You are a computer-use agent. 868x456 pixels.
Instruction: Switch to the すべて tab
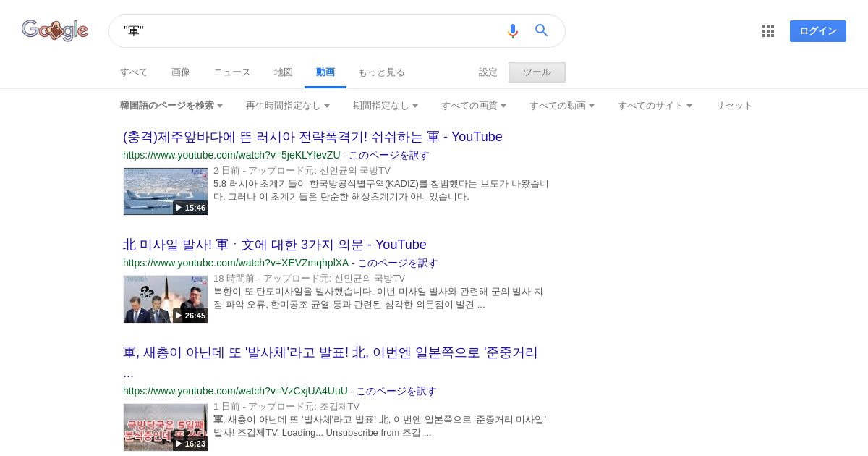click(x=134, y=72)
